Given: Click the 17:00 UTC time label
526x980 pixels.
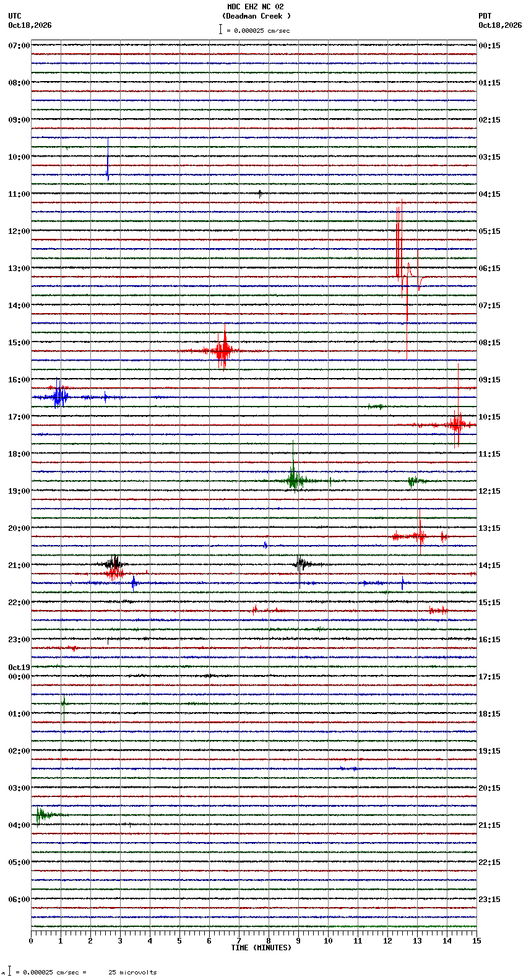Looking at the screenshot, I should (x=19, y=417).
